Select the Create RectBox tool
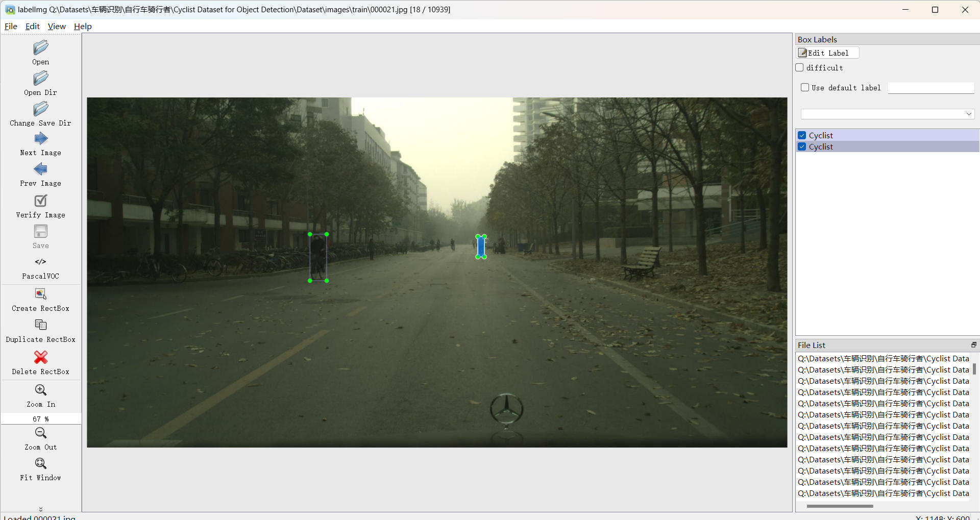The width and height of the screenshot is (980, 520). point(41,293)
